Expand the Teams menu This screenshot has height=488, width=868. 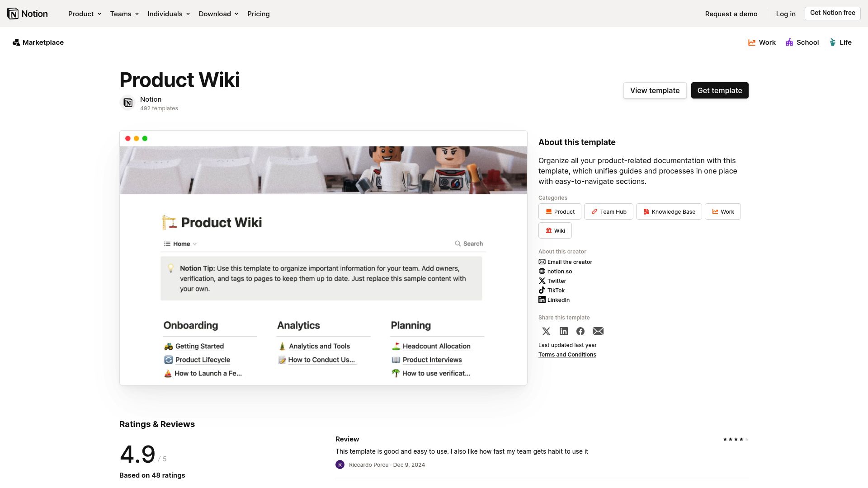point(124,14)
